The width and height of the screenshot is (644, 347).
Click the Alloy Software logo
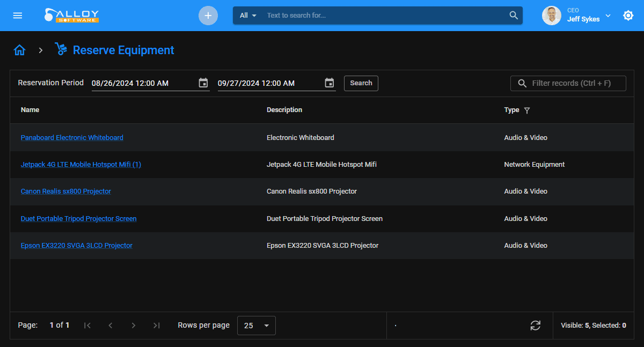[x=71, y=16]
